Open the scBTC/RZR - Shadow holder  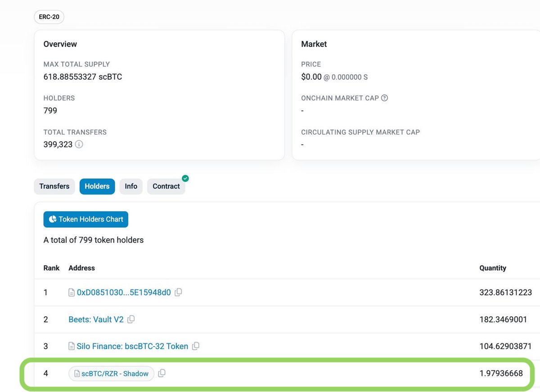point(111,374)
